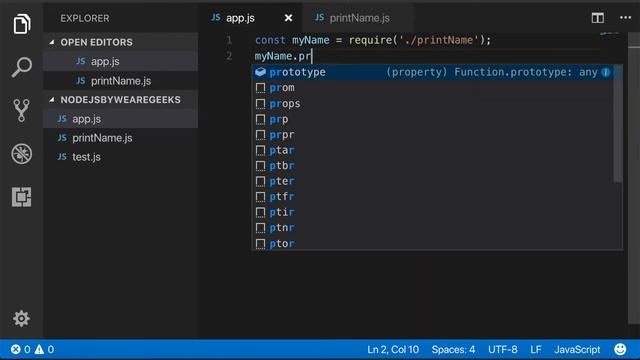
Task: Choose the ptfr suggestion
Action: pos(433,197)
